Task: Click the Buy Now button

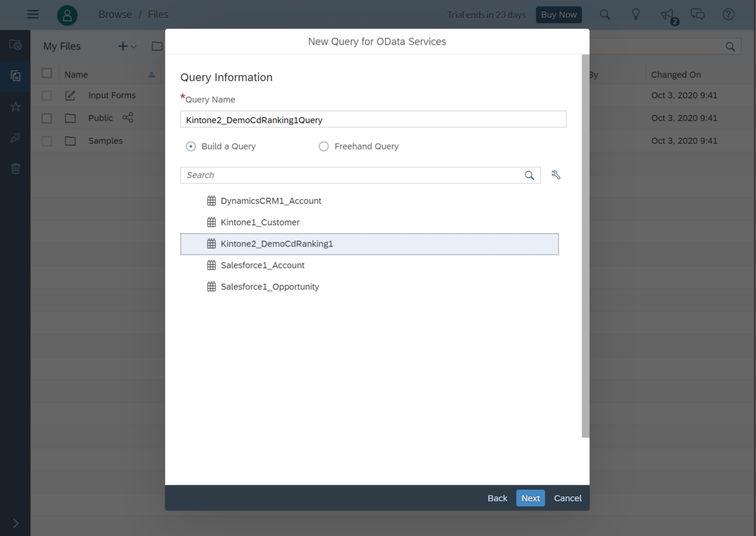Action: (x=559, y=15)
